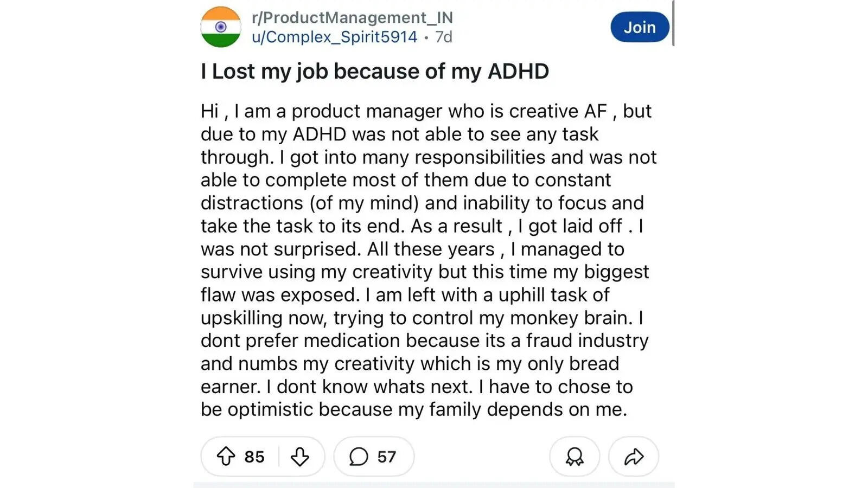The height and width of the screenshot is (488, 868).
Task: Visit u/Complex_Spirit5914's profile
Action: (334, 37)
